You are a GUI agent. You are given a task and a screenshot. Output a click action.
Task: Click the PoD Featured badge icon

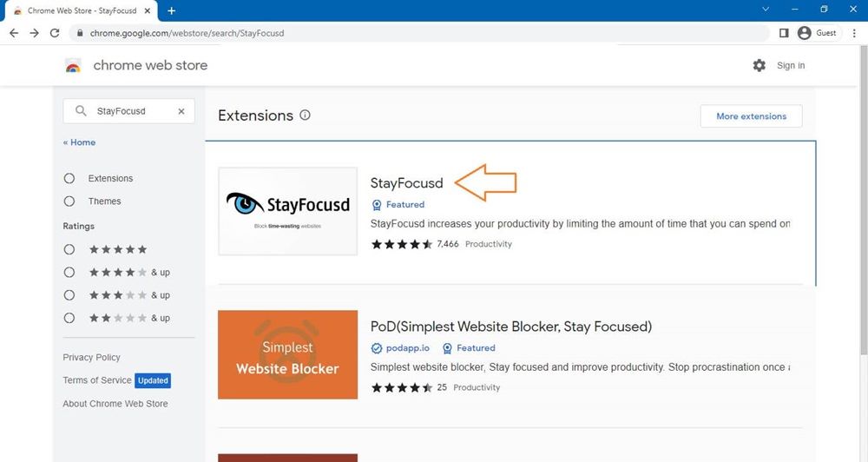pos(447,348)
